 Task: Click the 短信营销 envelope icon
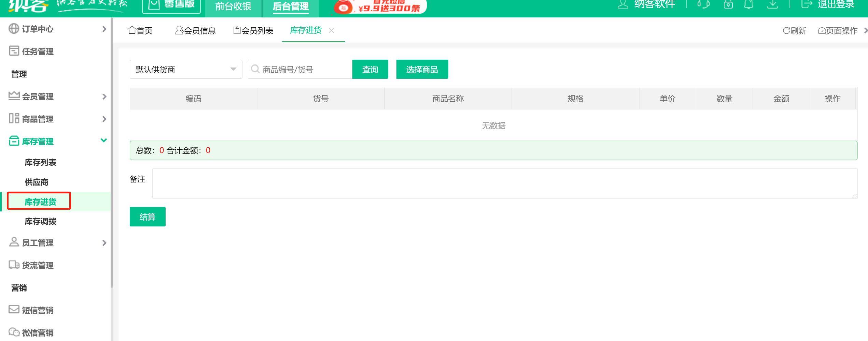[14, 310]
